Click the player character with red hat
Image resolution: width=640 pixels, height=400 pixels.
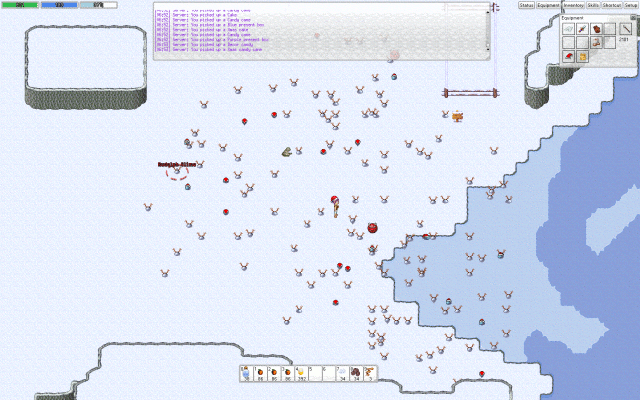(x=335, y=207)
